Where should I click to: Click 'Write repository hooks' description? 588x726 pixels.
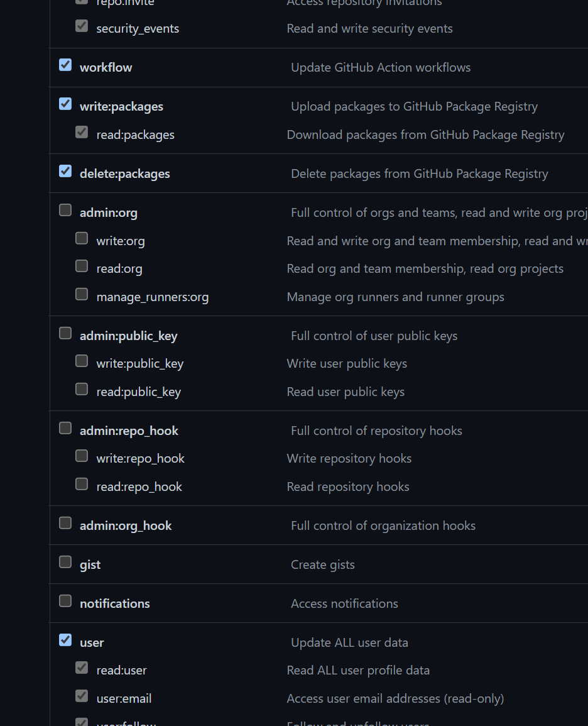[x=349, y=459]
